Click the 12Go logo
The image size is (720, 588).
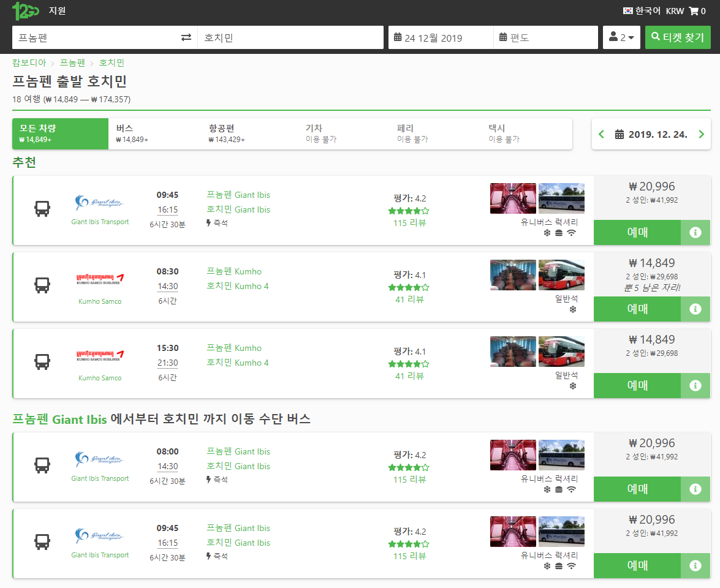(25, 11)
